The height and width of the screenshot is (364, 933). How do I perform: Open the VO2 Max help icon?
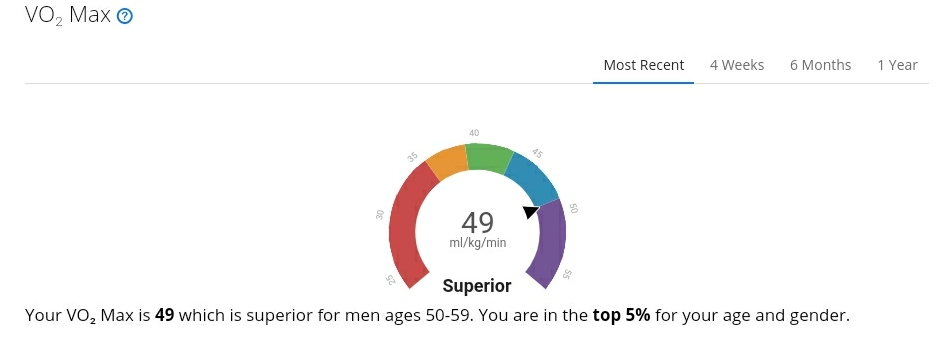(x=124, y=16)
